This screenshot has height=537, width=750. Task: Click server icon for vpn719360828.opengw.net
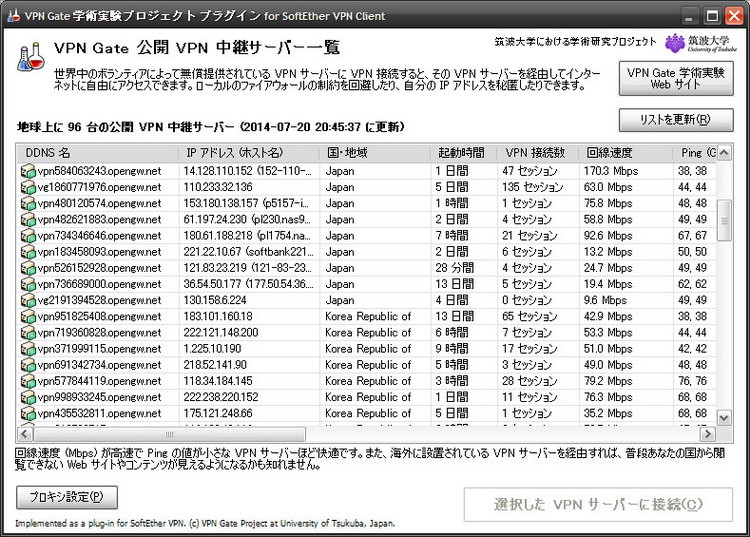tap(28, 333)
